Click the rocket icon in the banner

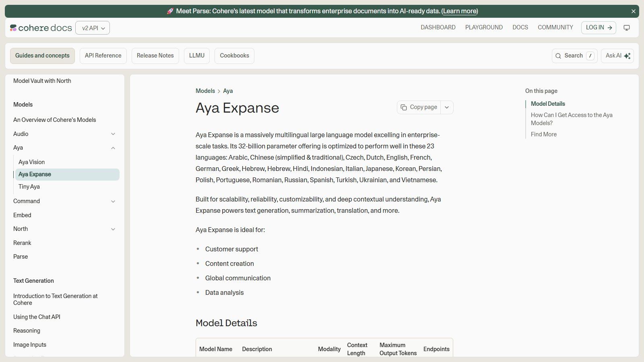170,11
